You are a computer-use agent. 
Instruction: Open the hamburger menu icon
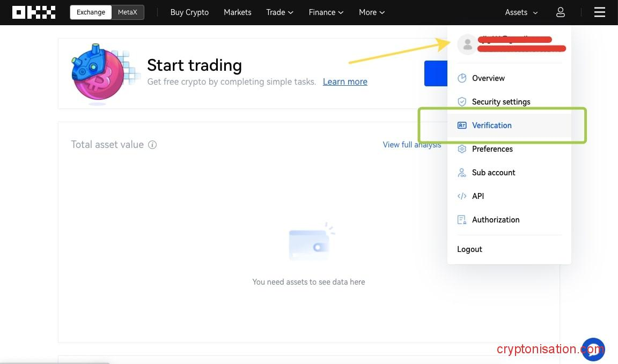599,12
